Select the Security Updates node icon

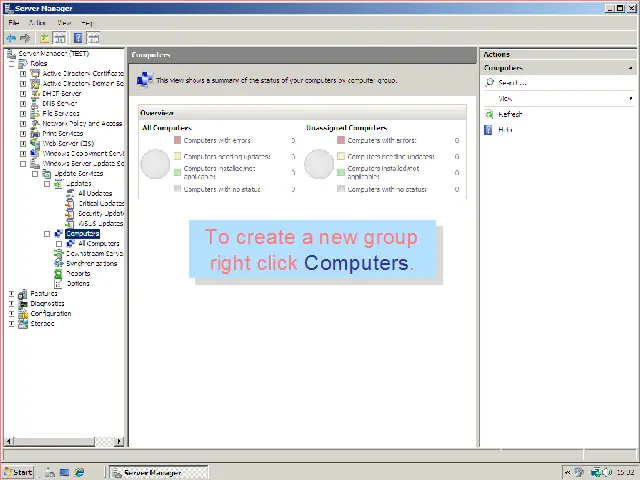(x=70, y=213)
